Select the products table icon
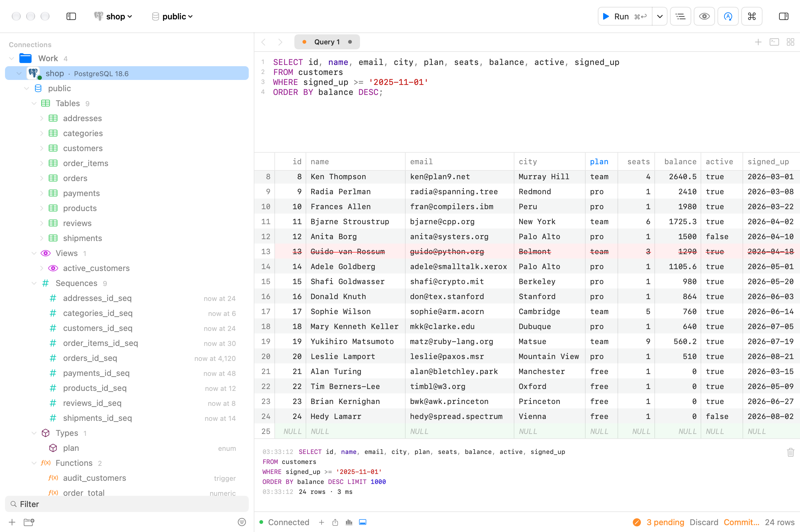 (53, 208)
